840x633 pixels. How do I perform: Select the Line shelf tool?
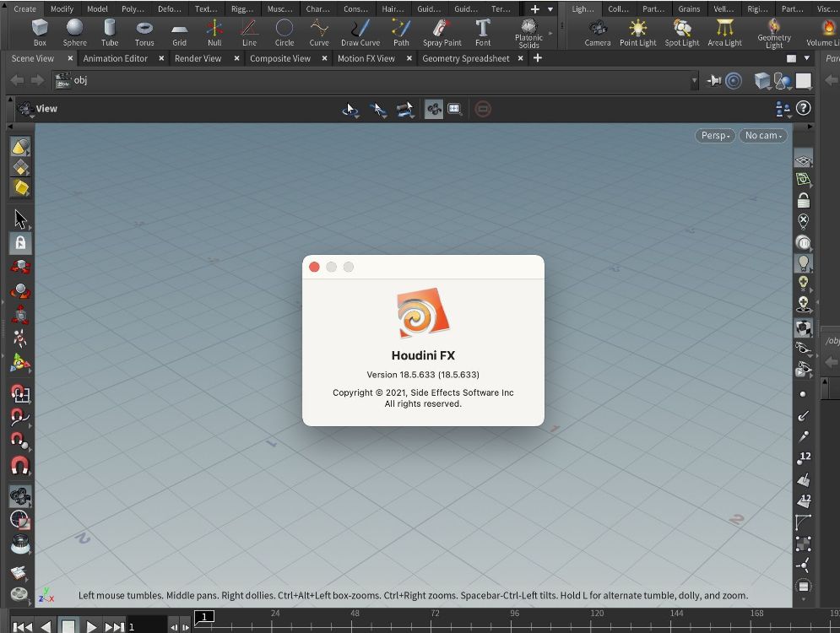click(x=249, y=32)
